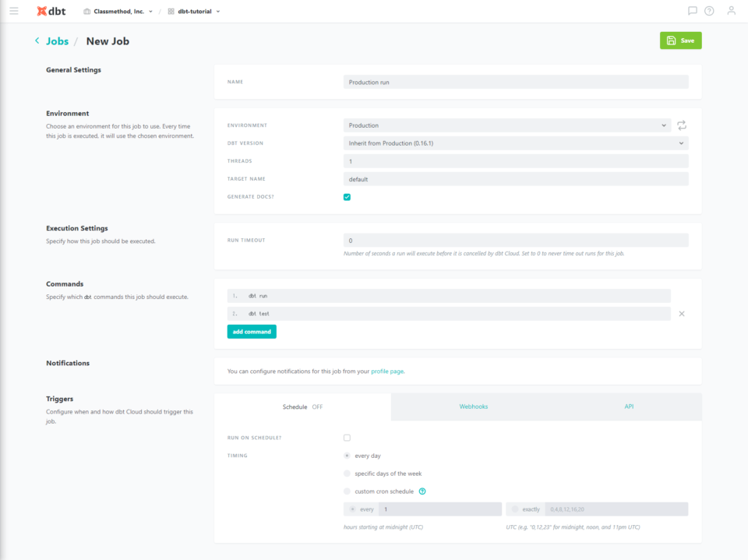The width and height of the screenshot is (748, 560).
Task: Uncheck the Generate Docs checkbox
Action: [347, 197]
